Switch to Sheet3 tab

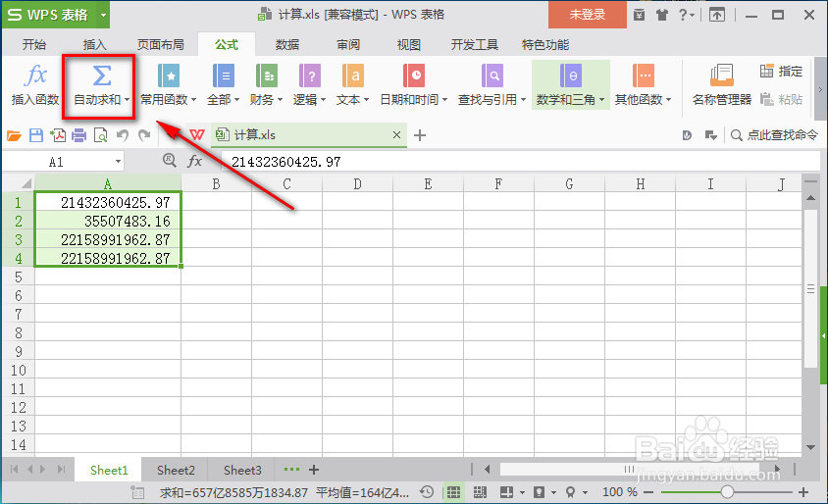pos(242,471)
